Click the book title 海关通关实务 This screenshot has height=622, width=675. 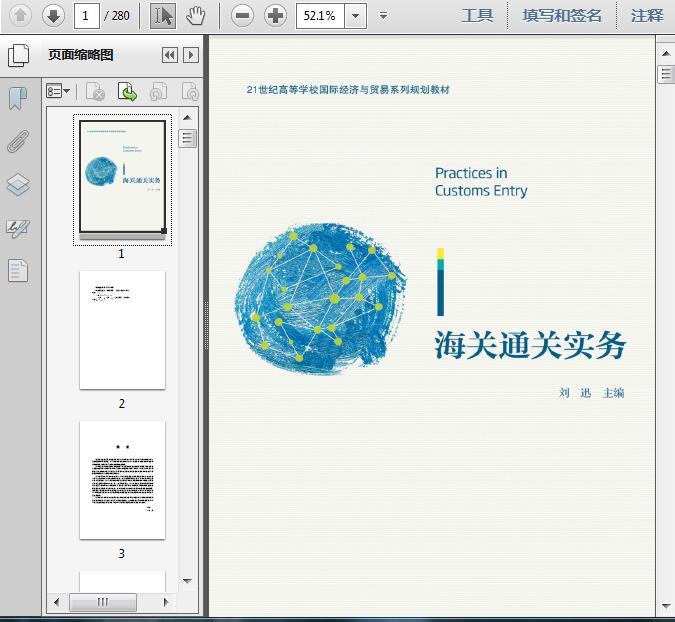(x=530, y=345)
